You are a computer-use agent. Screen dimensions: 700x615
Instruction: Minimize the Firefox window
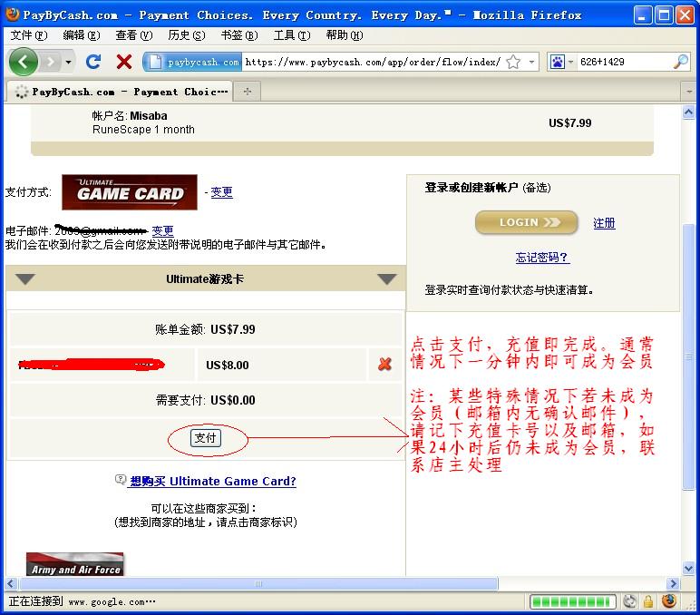(642, 15)
